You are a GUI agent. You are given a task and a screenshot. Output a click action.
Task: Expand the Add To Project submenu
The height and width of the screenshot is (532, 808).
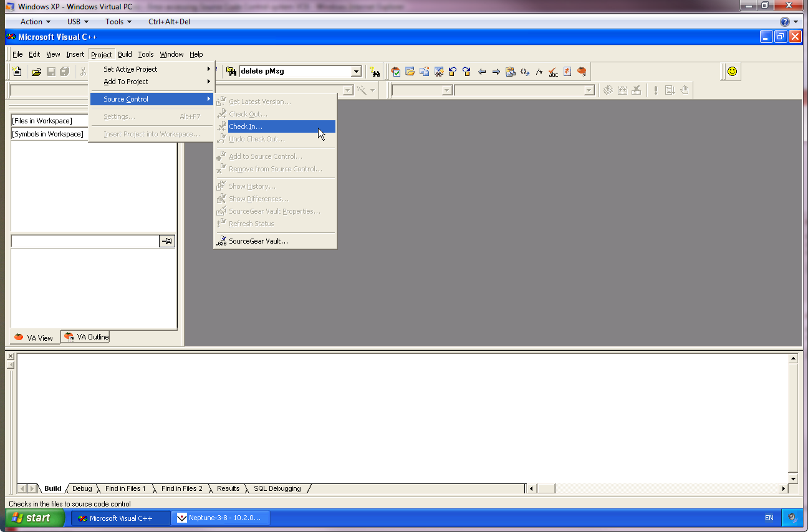[x=151, y=82]
